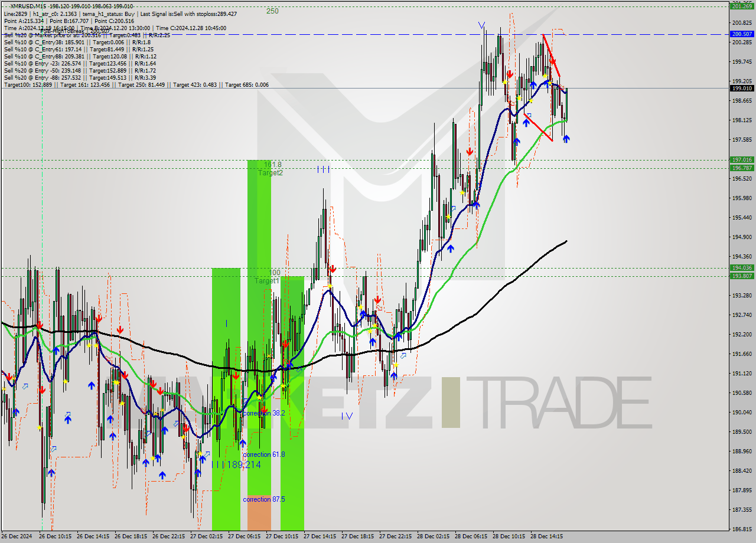Click the '28 Dec 02:15' time axis label
Screen dimensions: 756x543
coord(433,537)
